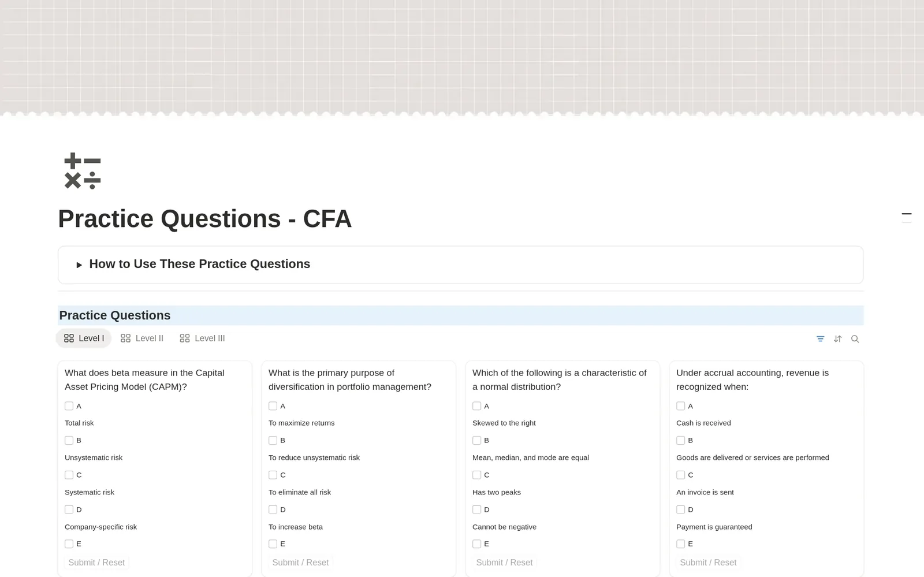Check option C for the beta CAPM question
Screen dimensions: 924x577
69,475
